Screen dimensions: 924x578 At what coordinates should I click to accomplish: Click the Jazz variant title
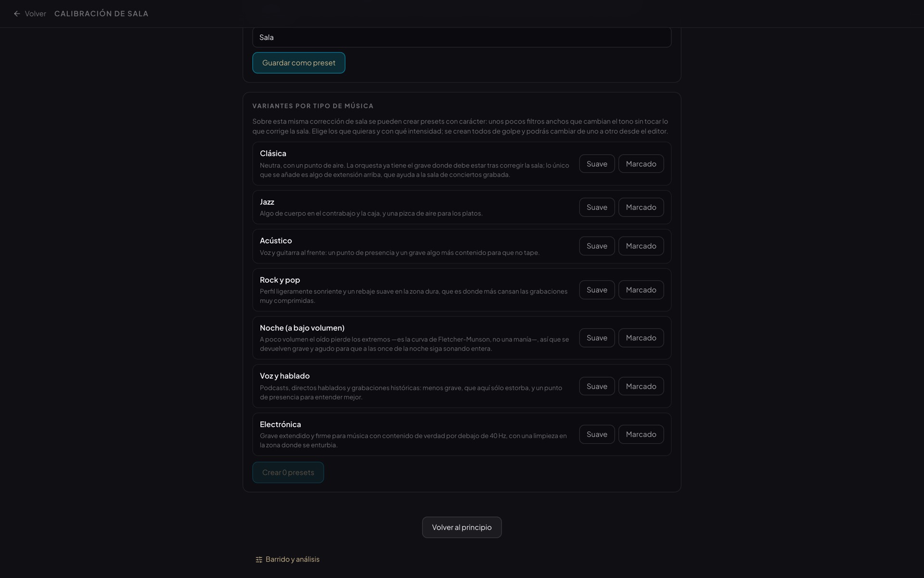click(267, 202)
